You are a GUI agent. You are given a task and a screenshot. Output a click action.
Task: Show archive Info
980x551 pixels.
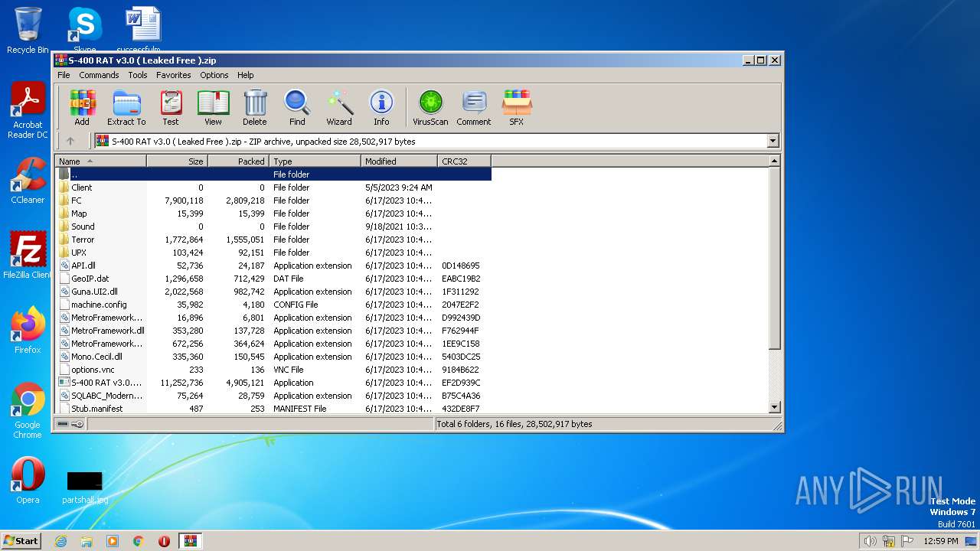pyautogui.click(x=381, y=108)
